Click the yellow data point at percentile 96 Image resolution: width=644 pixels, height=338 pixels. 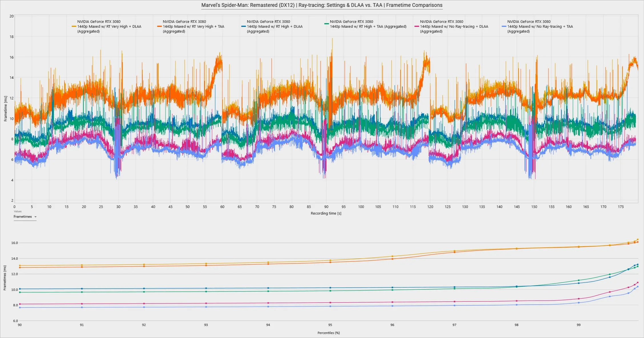(x=392, y=256)
